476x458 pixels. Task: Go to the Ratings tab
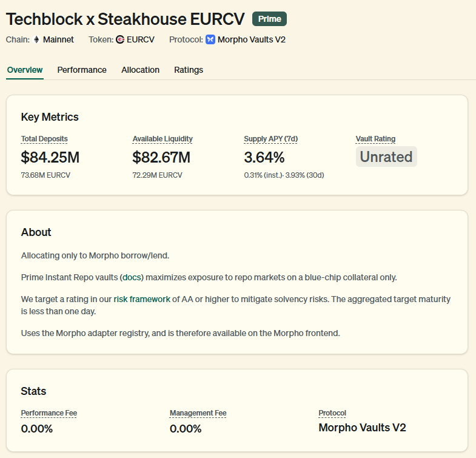tap(189, 70)
